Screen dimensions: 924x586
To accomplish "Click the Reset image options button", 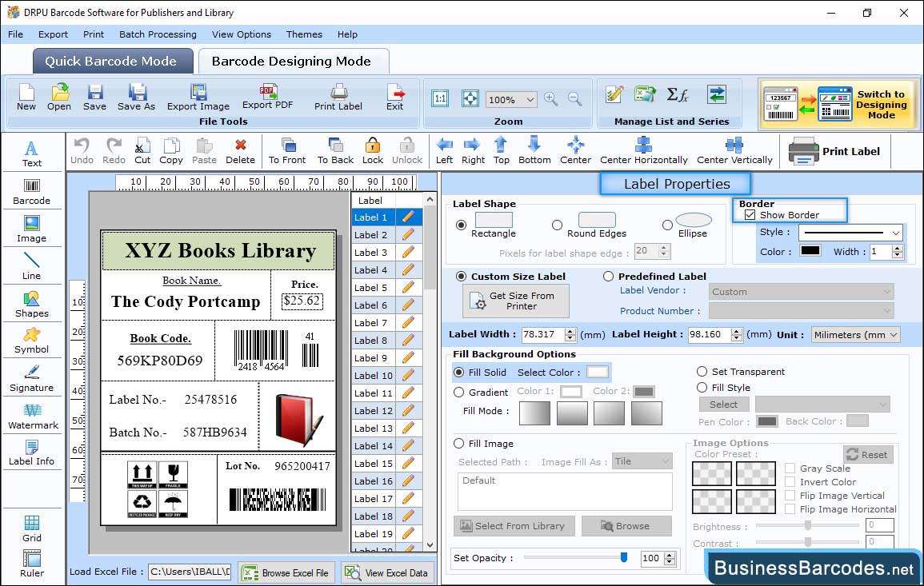I will (867, 455).
